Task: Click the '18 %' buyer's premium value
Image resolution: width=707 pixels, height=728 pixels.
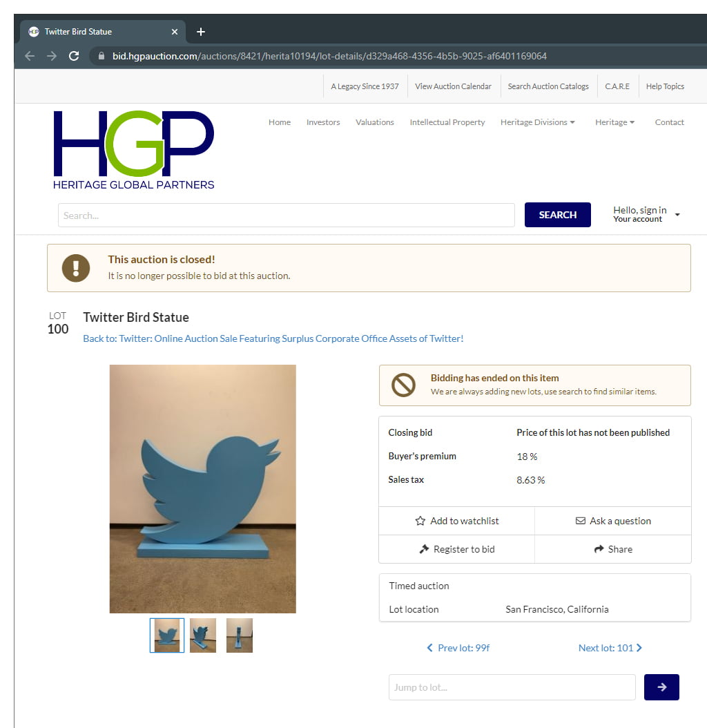Action: [x=527, y=457]
